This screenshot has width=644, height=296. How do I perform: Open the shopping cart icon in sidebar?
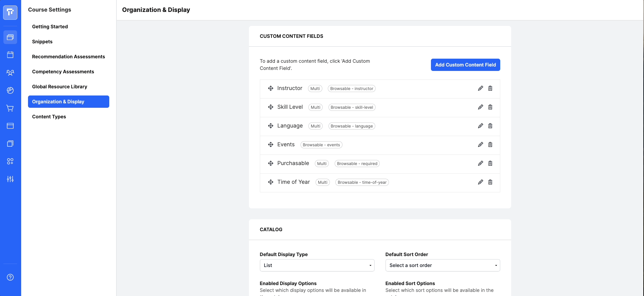click(x=10, y=108)
